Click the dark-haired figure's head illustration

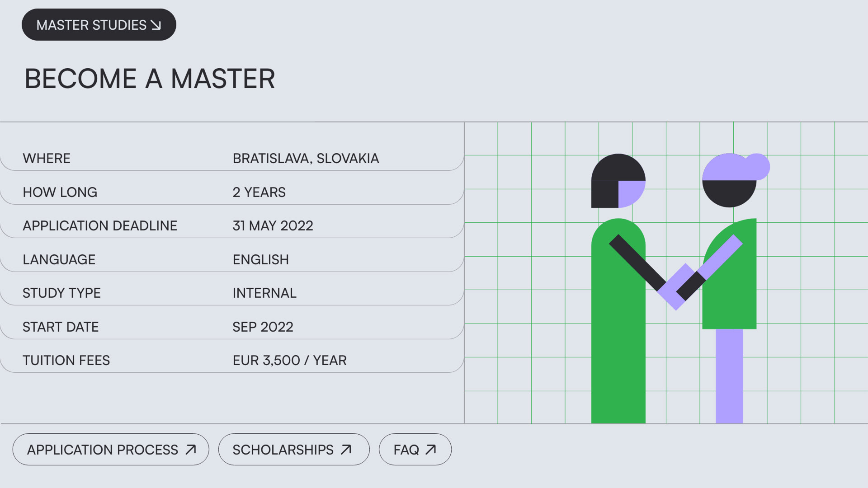(x=618, y=181)
